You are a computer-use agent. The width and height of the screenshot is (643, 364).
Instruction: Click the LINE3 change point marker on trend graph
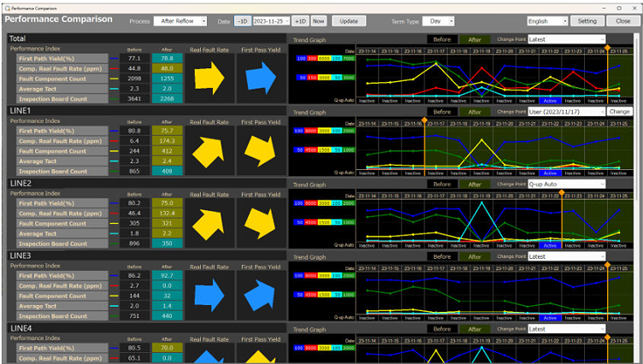607,265
